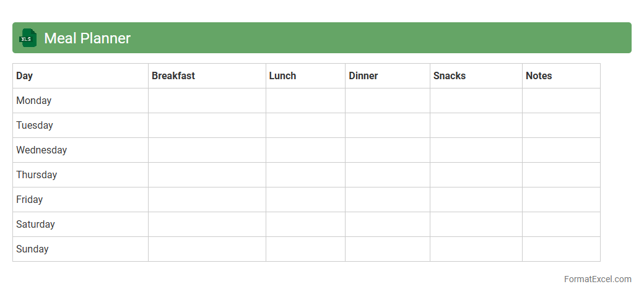Click the Tuesday row label
Screen dimensions: 644x297
[x=35, y=125]
